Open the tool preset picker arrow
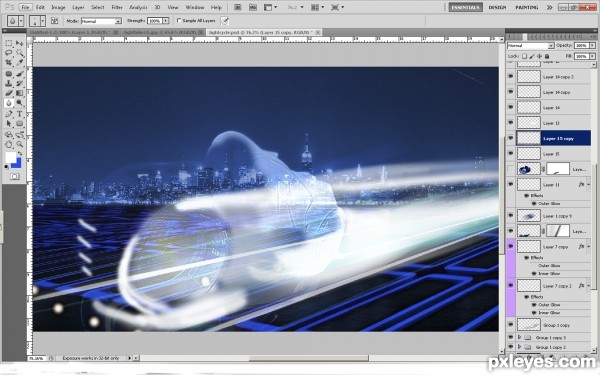 coord(21,21)
